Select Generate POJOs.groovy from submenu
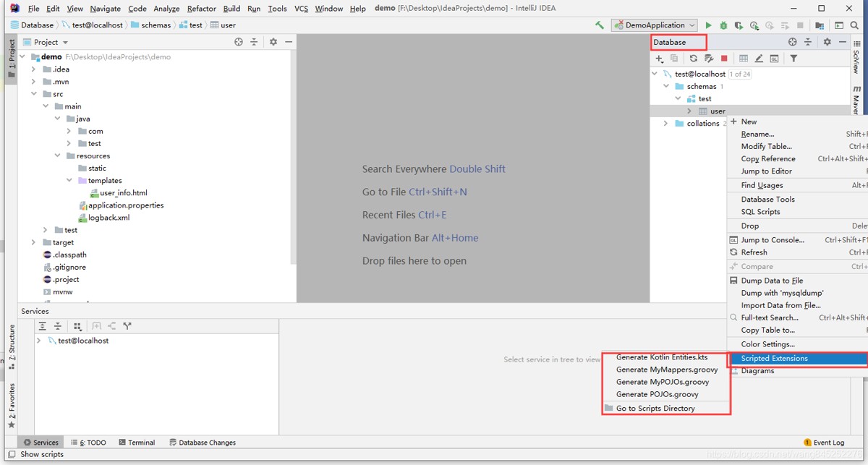Image resolution: width=868 pixels, height=465 pixels. (x=657, y=394)
